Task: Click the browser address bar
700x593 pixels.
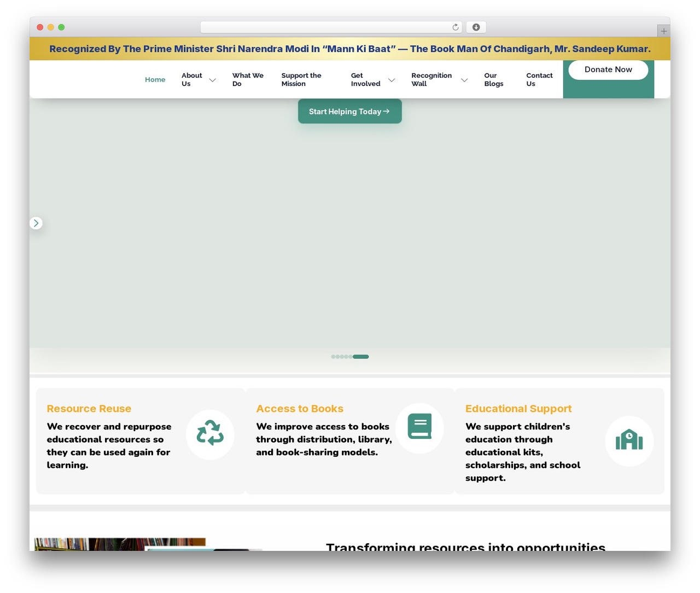Action: point(331,27)
